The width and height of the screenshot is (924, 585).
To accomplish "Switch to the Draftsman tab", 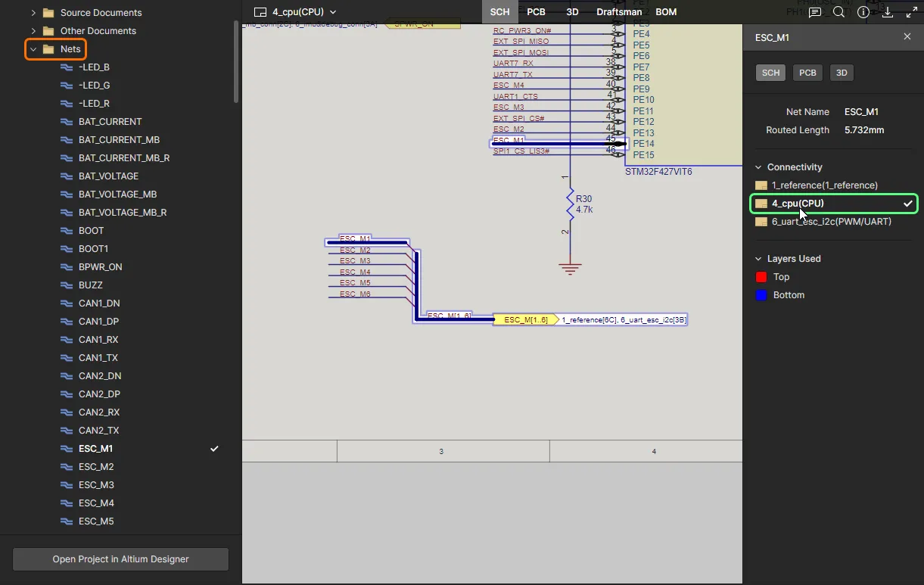I will click(618, 12).
